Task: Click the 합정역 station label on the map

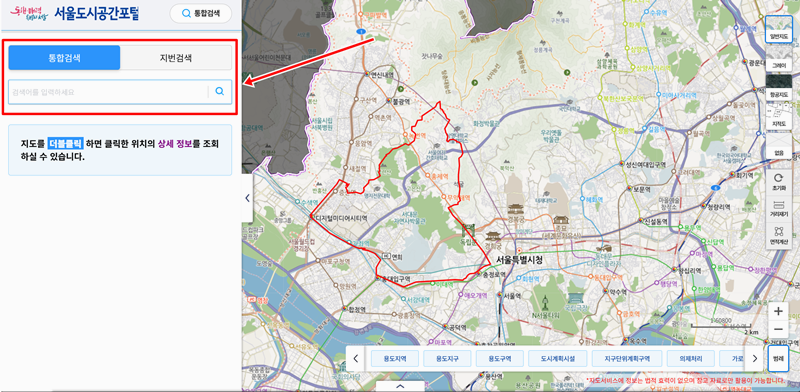Action: (358, 309)
